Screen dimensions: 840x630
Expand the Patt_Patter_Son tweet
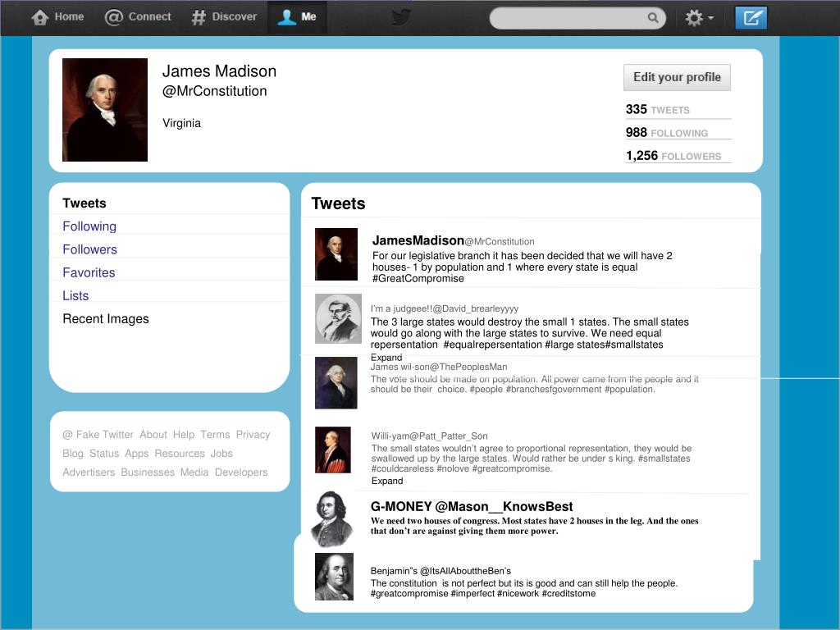(387, 481)
